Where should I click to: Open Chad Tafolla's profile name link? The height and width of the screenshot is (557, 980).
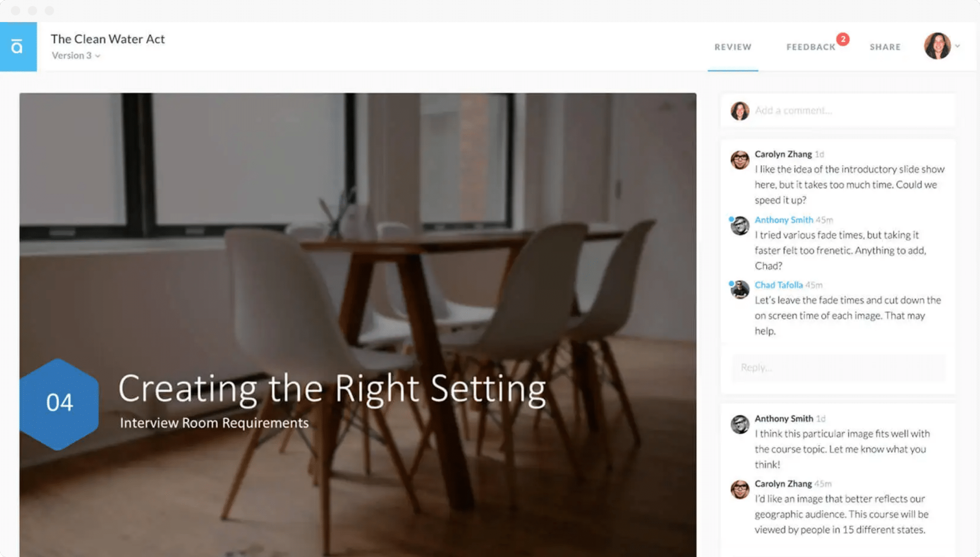click(779, 285)
